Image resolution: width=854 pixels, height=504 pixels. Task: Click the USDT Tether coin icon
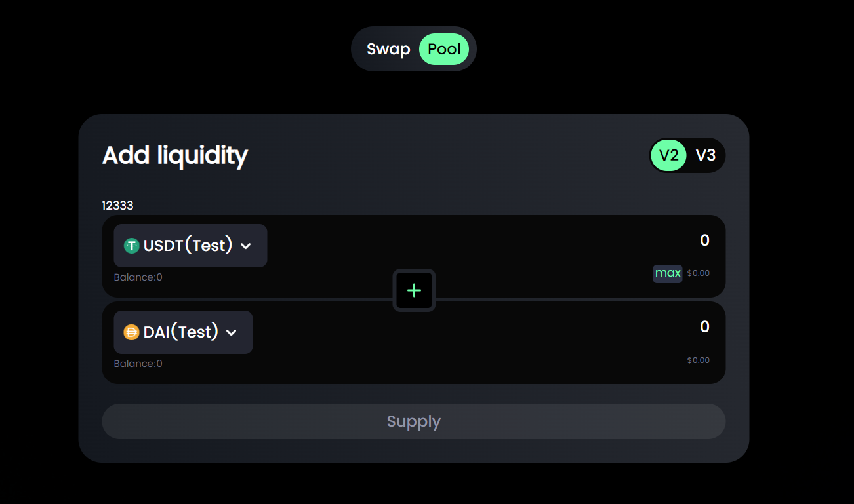[132, 246]
